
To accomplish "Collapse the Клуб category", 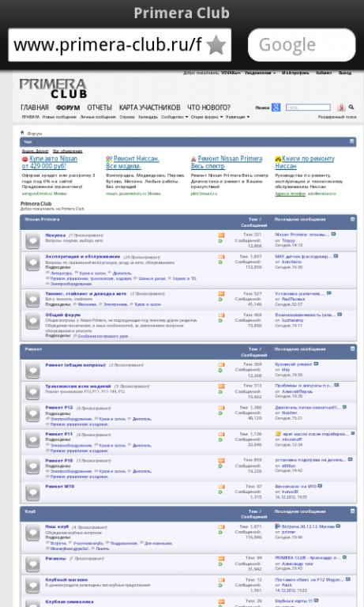I will pyautogui.click(x=352, y=511).
